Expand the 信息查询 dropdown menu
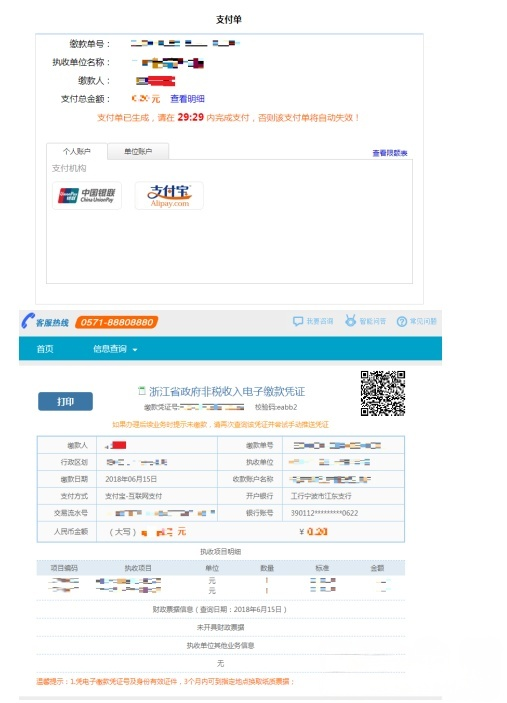This screenshot has width=507, height=703. [x=115, y=349]
